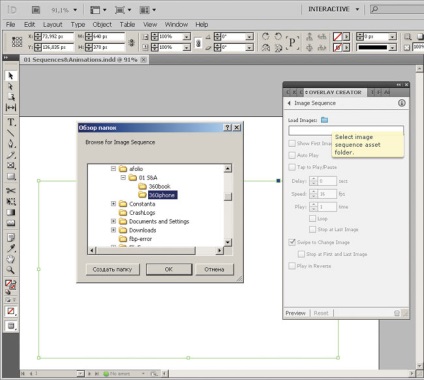
Task: Enable Tap to Play/Pause checkbox
Action: [292, 167]
